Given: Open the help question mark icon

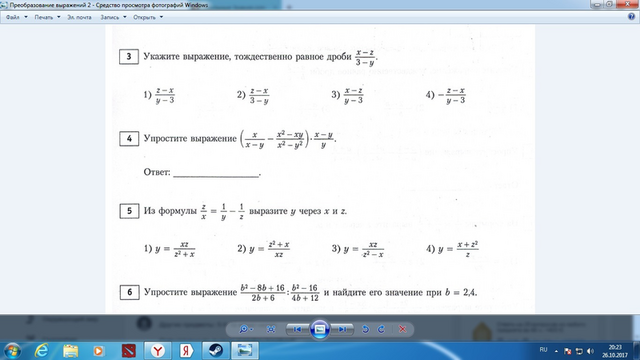Looking at the screenshot, I should click(631, 17).
